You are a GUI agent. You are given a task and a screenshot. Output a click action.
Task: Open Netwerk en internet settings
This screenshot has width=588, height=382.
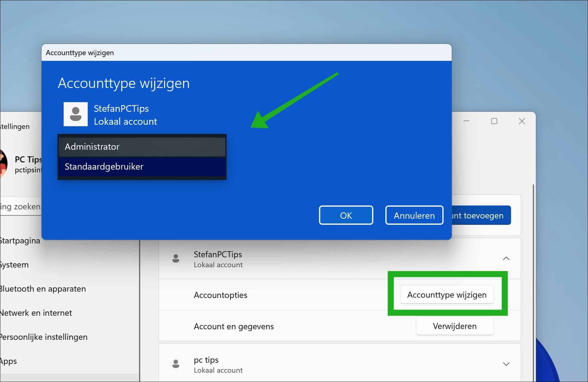[x=36, y=313]
